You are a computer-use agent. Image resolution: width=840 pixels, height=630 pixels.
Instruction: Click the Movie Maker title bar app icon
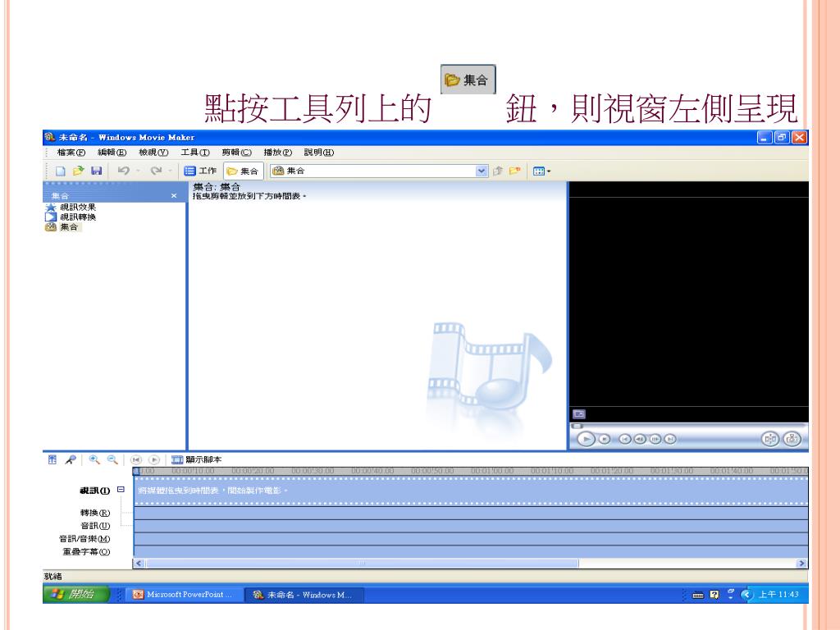[50, 137]
